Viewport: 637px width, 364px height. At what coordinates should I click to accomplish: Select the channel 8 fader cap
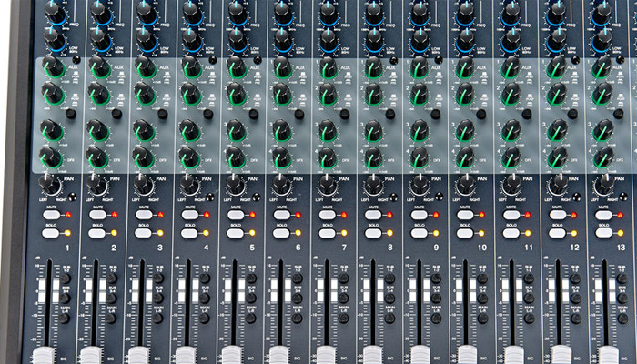[x=372, y=356]
